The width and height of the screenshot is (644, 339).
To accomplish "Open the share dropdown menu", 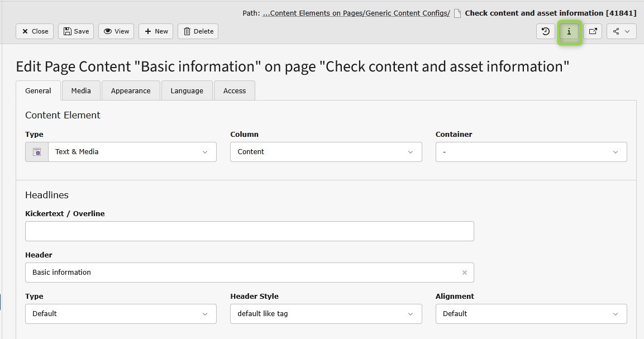I will pos(621,31).
